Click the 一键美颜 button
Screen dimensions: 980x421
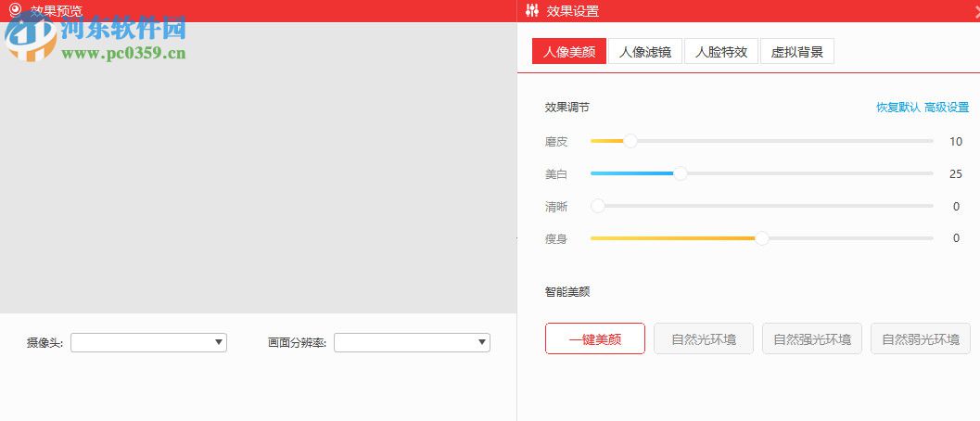pyautogui.click(x=595, y=339)
